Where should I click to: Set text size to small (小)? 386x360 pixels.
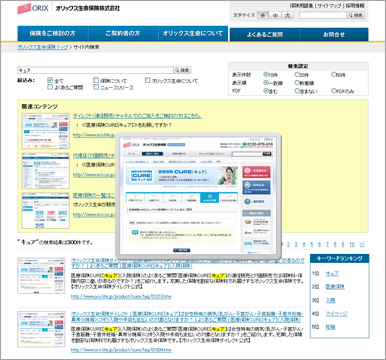coord(263,15)
